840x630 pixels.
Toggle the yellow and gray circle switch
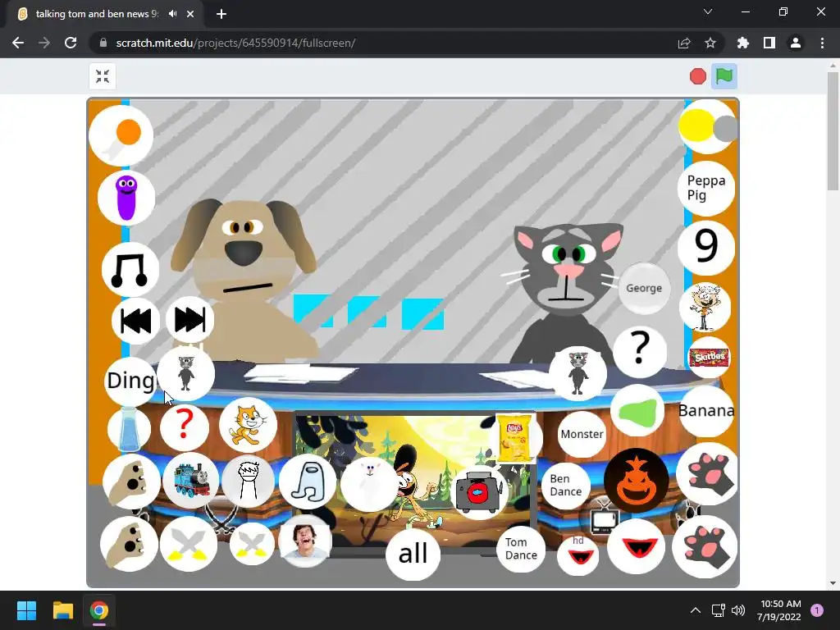[708, 127]
